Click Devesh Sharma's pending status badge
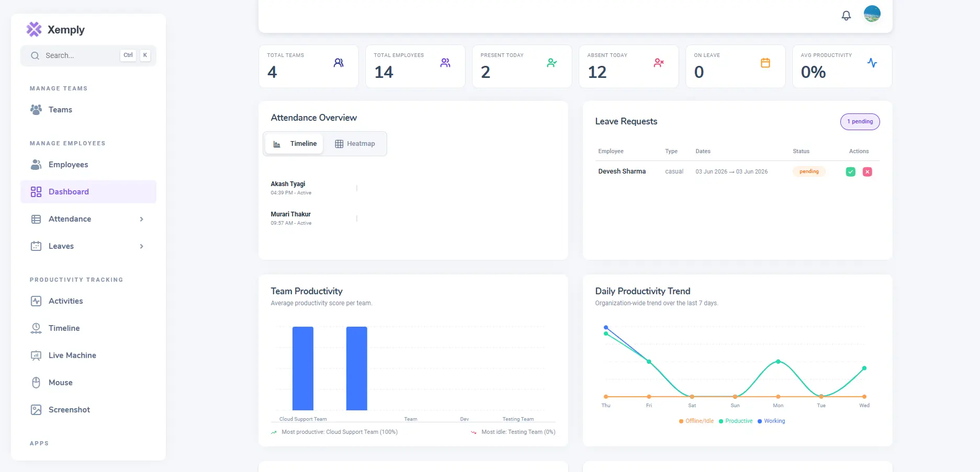 point(809,171)
